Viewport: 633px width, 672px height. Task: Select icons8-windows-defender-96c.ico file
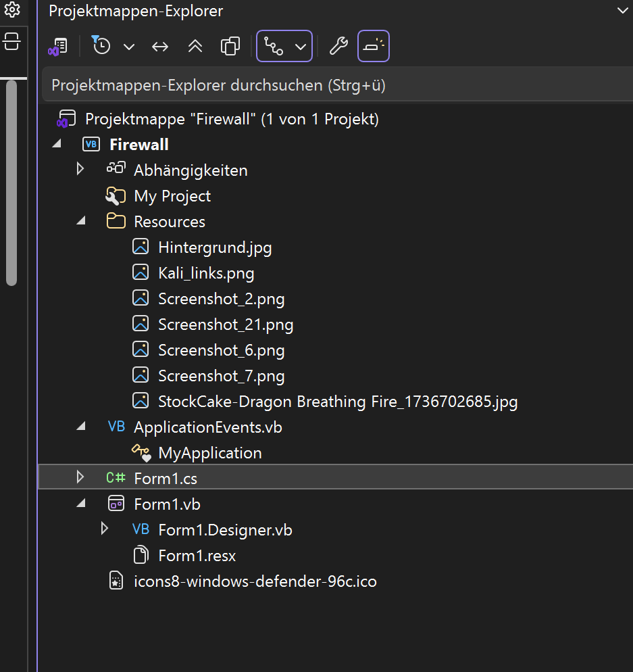click(x=255, y=581)
